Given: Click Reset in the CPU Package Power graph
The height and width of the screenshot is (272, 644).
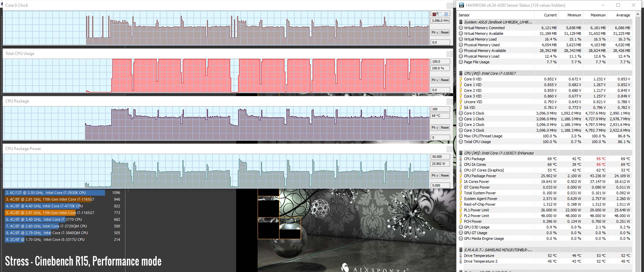Looking at the screenshot, I should [445, 176].
